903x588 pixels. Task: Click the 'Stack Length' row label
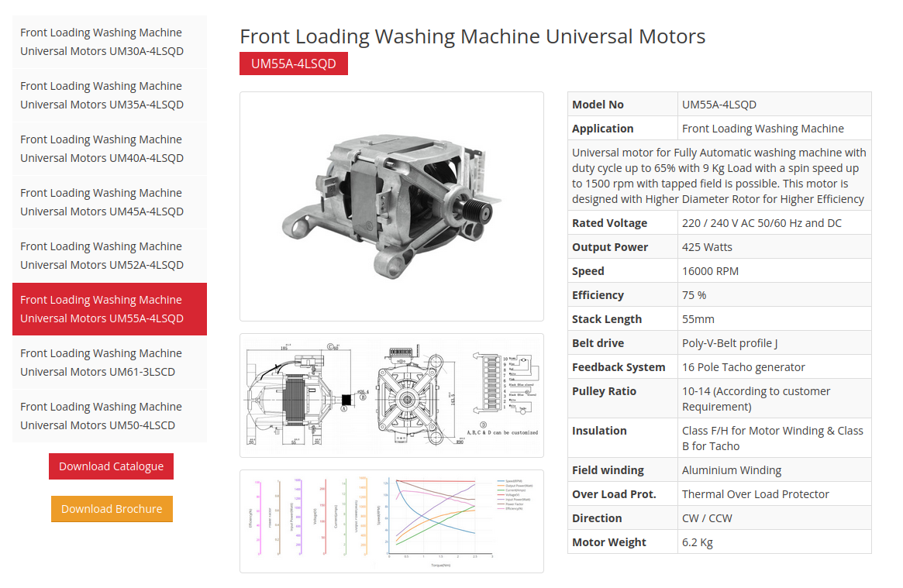(x=606, y=319)
